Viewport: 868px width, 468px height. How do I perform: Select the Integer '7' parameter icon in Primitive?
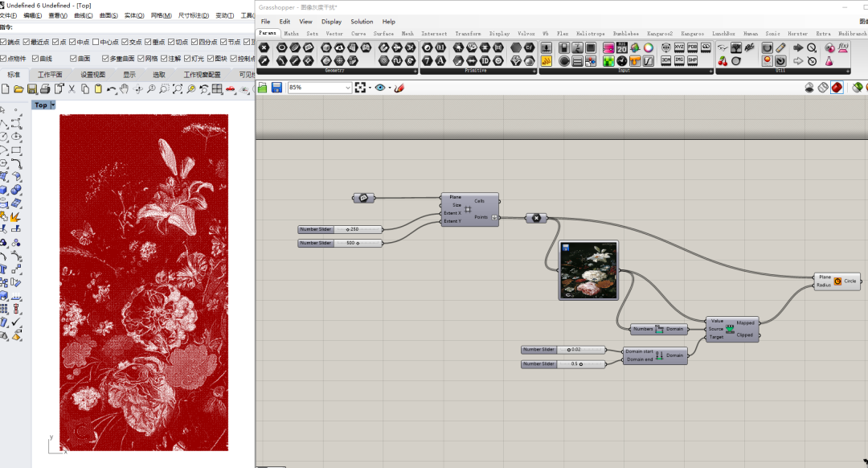click(428, 60)
